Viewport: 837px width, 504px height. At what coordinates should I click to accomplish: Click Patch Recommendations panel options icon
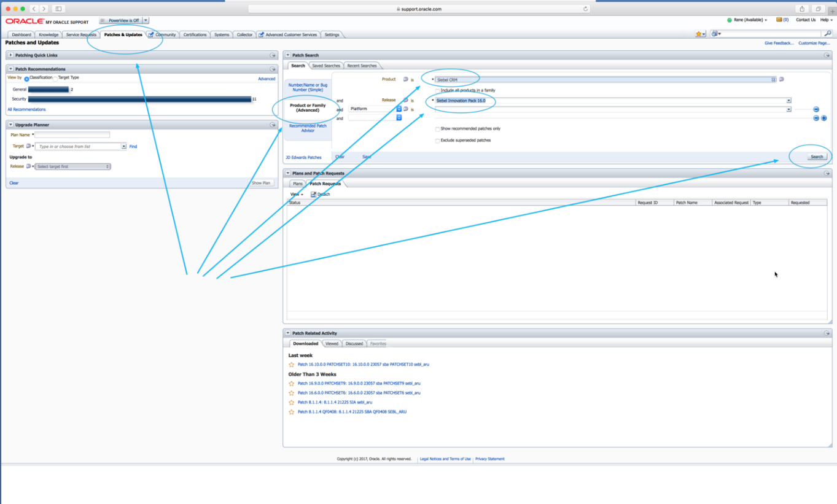pos(273,69)
